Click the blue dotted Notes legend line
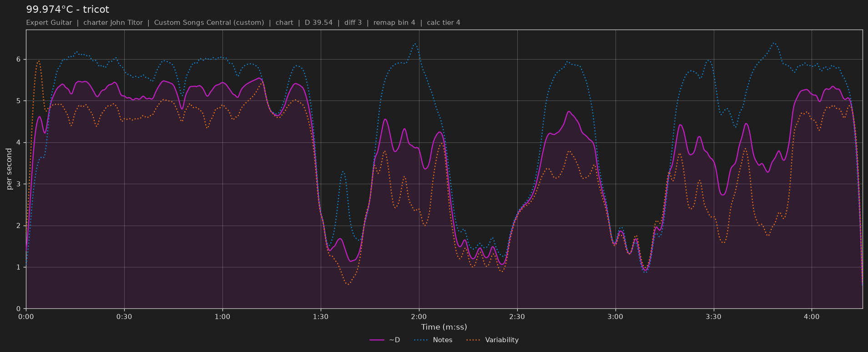 point(422,340)
